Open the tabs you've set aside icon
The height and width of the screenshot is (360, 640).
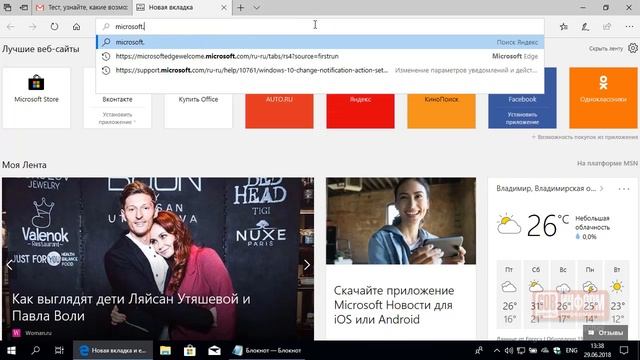(x=7, y=7)
